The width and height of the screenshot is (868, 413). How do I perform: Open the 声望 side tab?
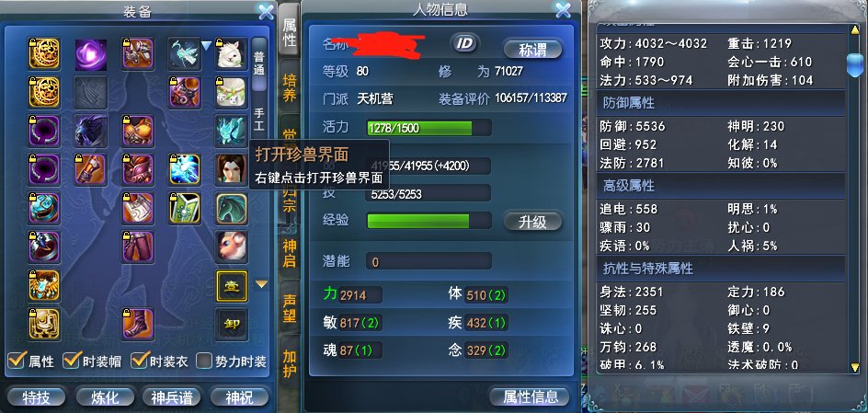click(x=290, y=308)
